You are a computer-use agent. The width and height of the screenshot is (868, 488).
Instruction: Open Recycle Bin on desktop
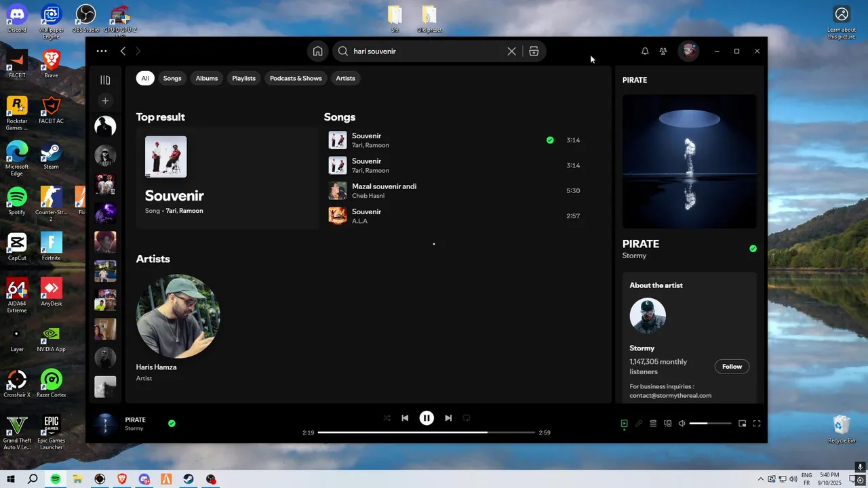(x=842, y=429)
